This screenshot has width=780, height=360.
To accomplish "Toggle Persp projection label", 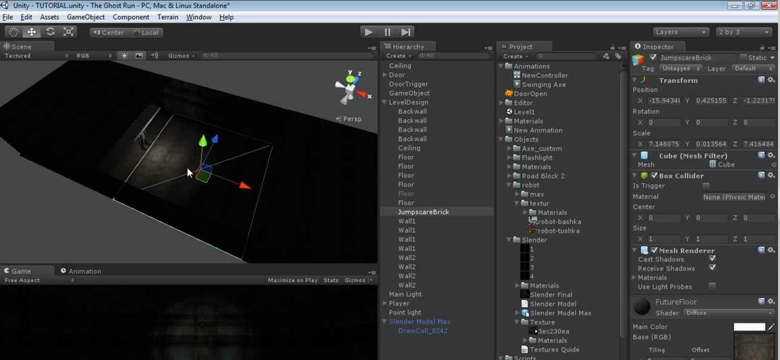I will [349, 119].
